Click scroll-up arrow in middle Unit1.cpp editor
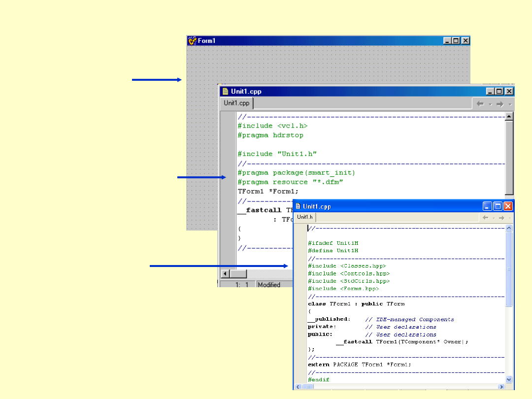 509,117
